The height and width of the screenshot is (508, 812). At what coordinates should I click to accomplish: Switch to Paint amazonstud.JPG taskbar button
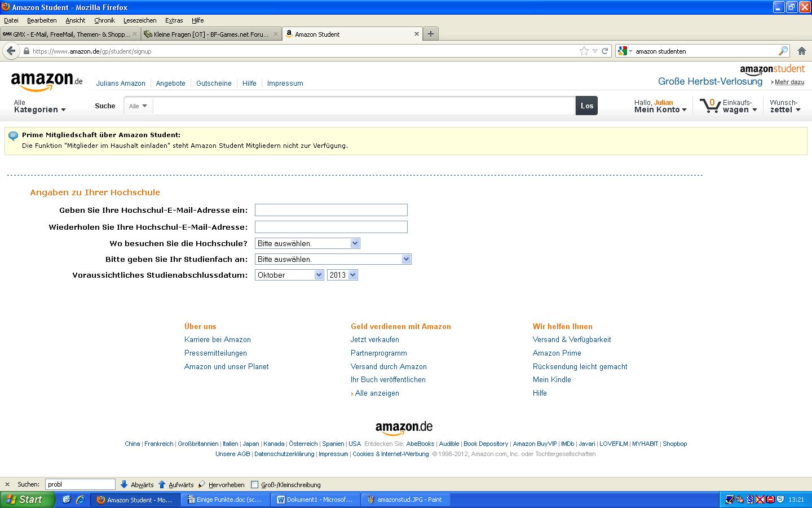tap(406, 500)
